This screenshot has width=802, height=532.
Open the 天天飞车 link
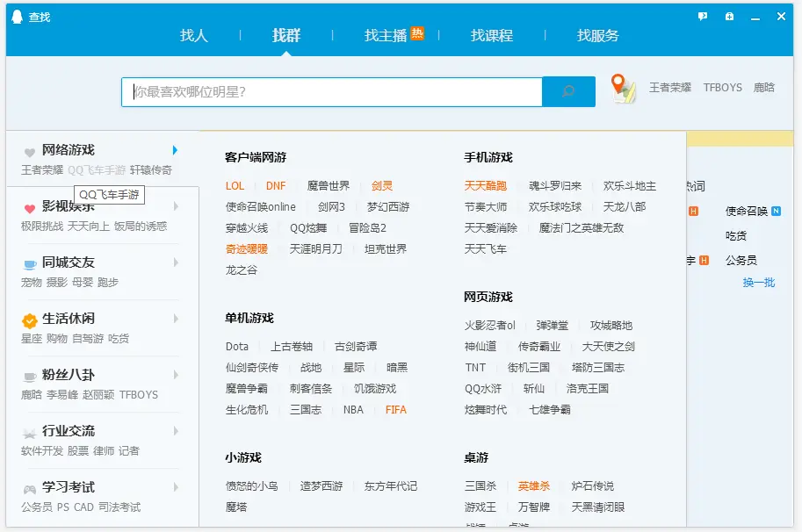click(486, 248)
